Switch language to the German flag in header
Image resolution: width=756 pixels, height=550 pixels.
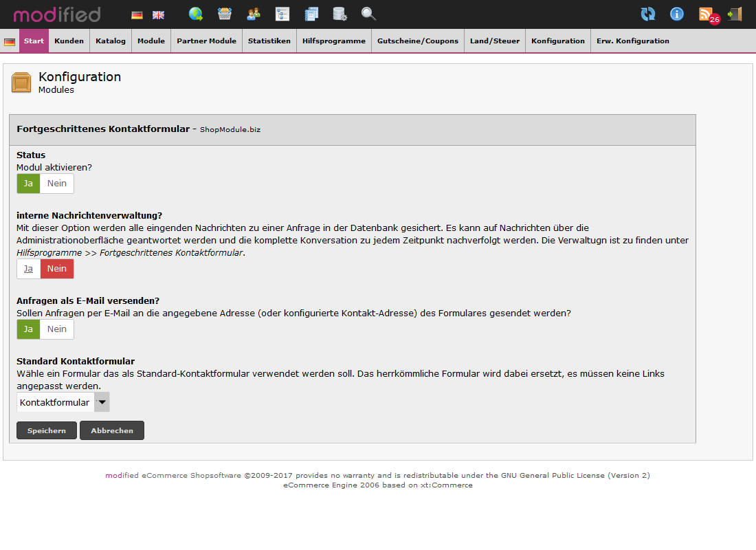[137, 14]
